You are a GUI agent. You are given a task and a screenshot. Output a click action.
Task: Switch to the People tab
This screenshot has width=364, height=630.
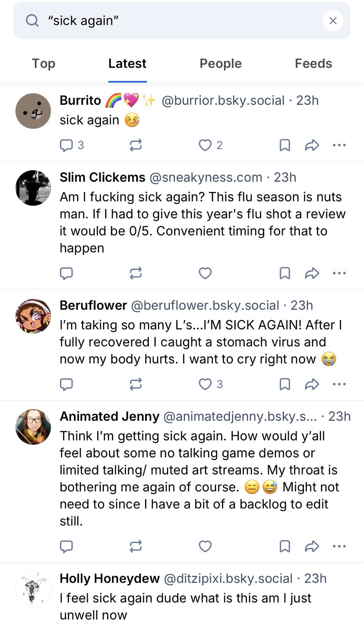221,64
